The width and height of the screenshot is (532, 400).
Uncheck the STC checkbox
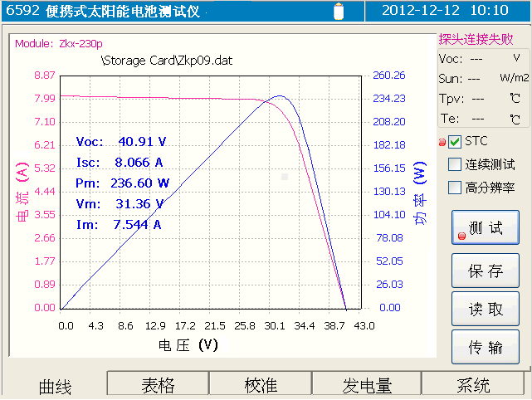(x=455, y=141)
